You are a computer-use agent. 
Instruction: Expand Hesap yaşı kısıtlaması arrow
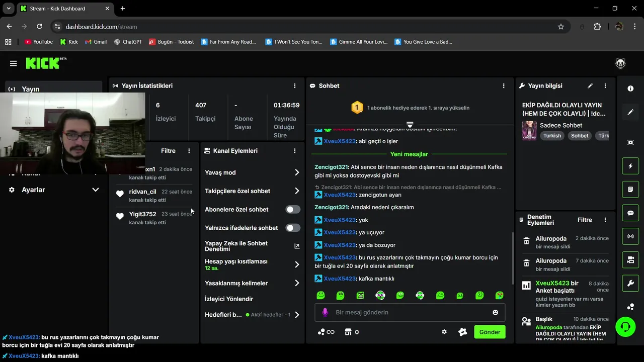[297, 264]
